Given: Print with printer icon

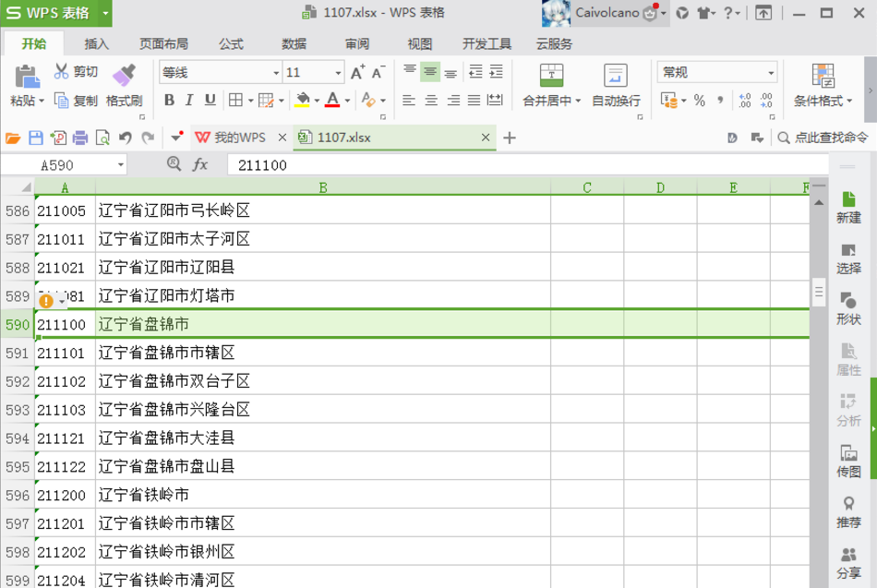Looking at the screenshot, I should pos(80,138).
